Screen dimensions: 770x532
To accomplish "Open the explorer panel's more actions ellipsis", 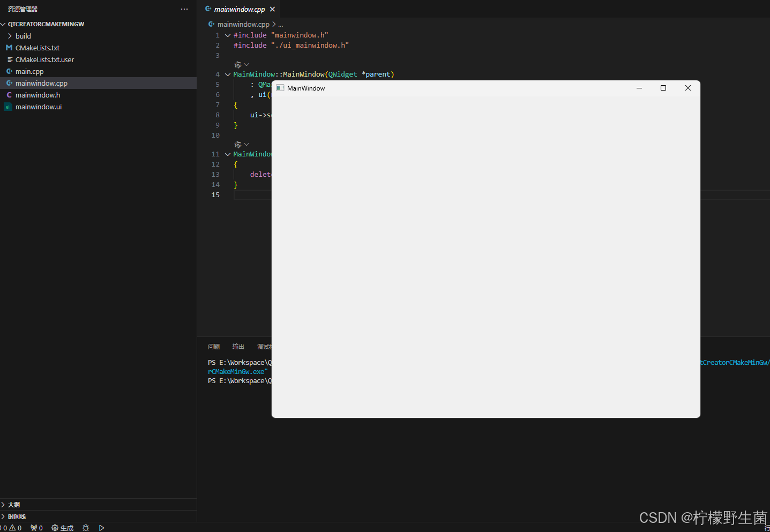I will (184, 9).
